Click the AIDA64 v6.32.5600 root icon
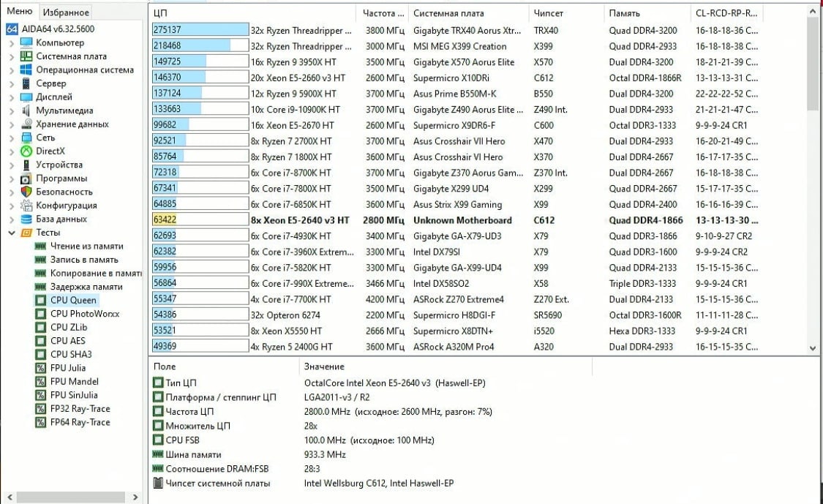823x504 pixels. pyautogui.click(x=12, y=29)
